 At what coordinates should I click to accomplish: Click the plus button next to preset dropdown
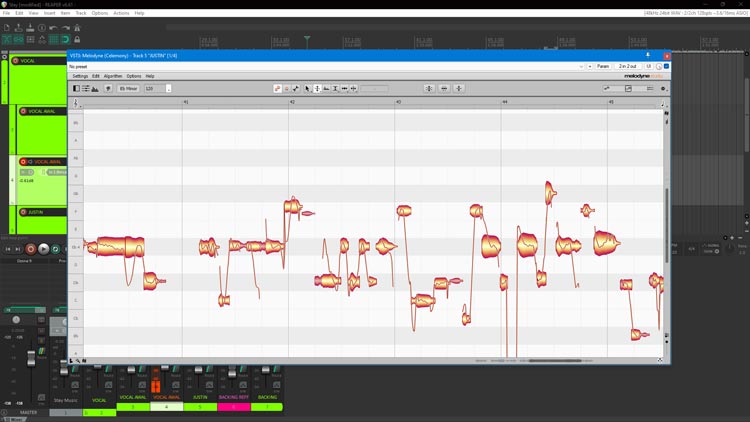(x=590, y=67)
